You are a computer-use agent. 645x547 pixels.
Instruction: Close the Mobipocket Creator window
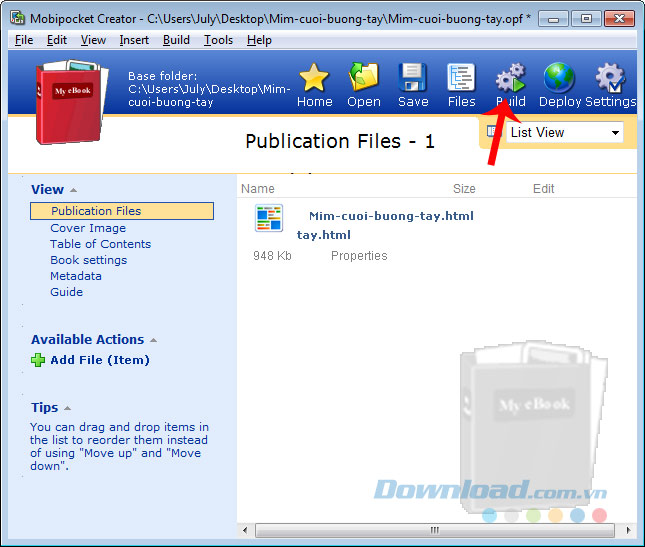tap(619, 19)
